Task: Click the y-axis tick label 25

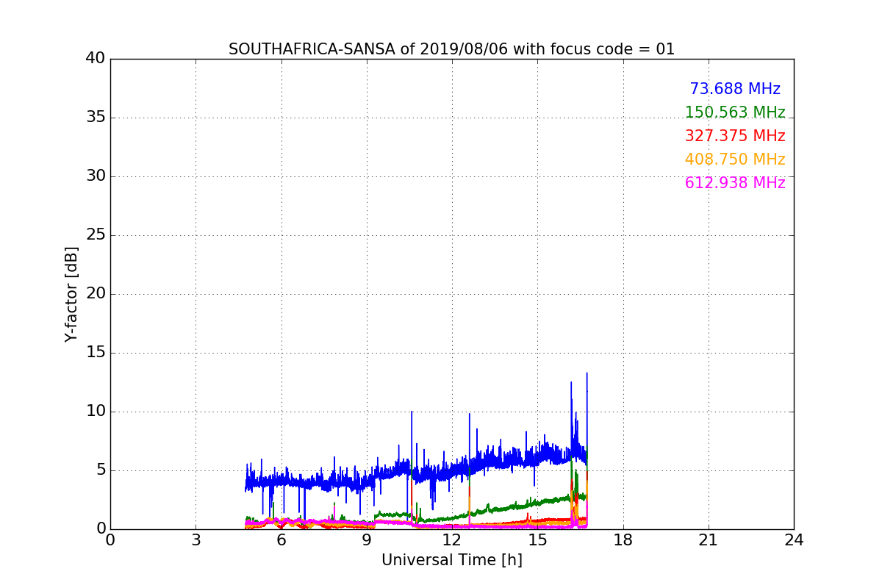Action: [x=96, y=235]
